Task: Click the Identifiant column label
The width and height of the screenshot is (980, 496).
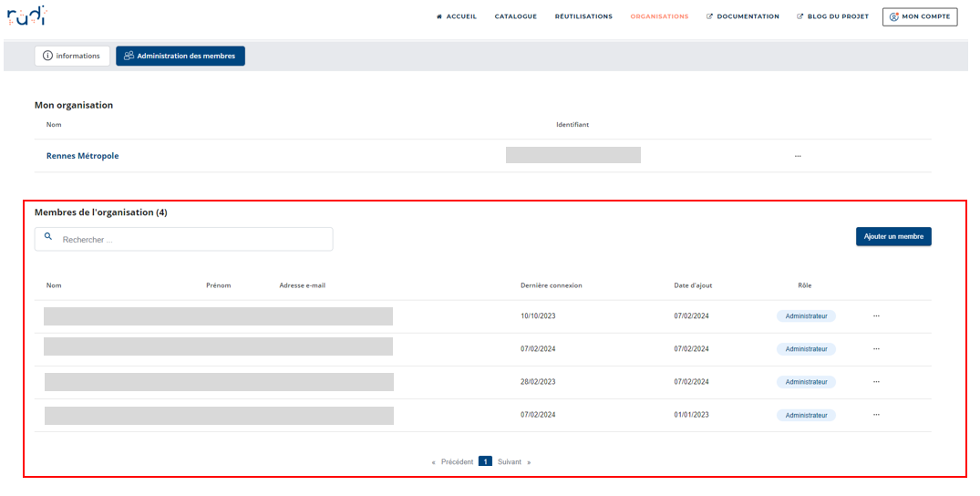Action: 573,125
